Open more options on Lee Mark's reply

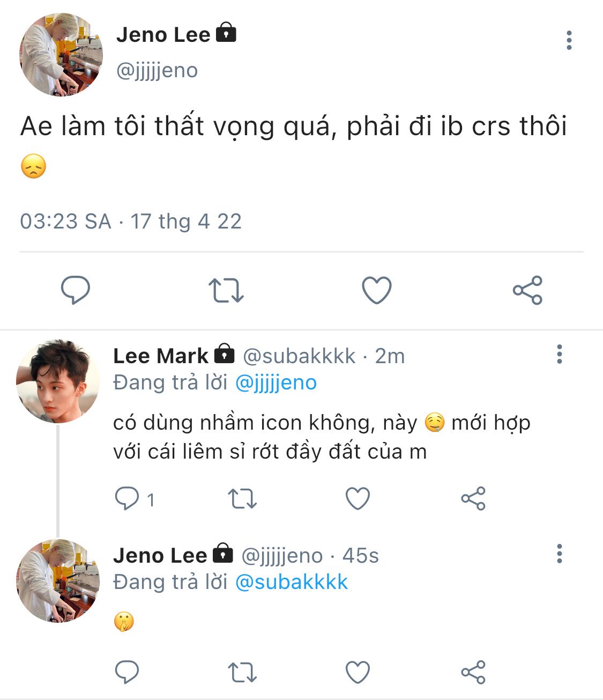click(559, 355)
